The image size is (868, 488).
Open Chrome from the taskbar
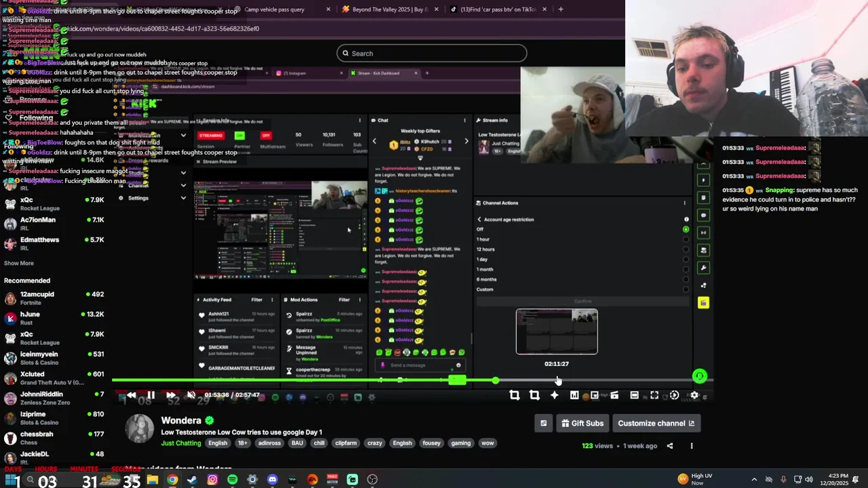[172, 480]
